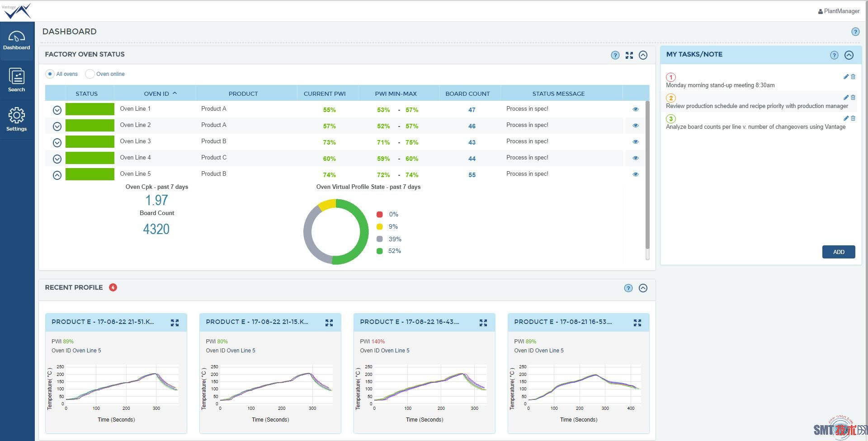This screenshot has width=868, height=441.
Task: Click the oven profile state donut chart
Action: [336, 232]
